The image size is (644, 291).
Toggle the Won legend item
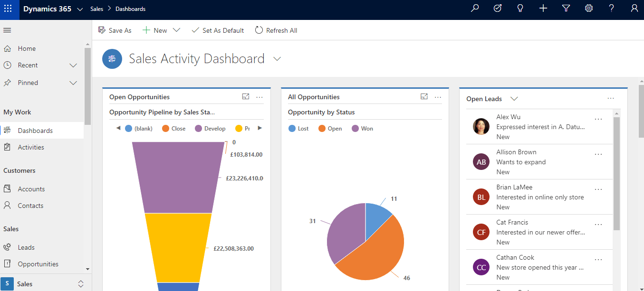(363, 129)
